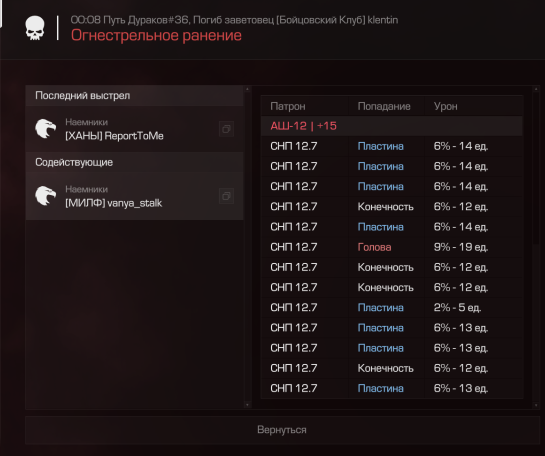Select the Голова hit row

point(392,247)
